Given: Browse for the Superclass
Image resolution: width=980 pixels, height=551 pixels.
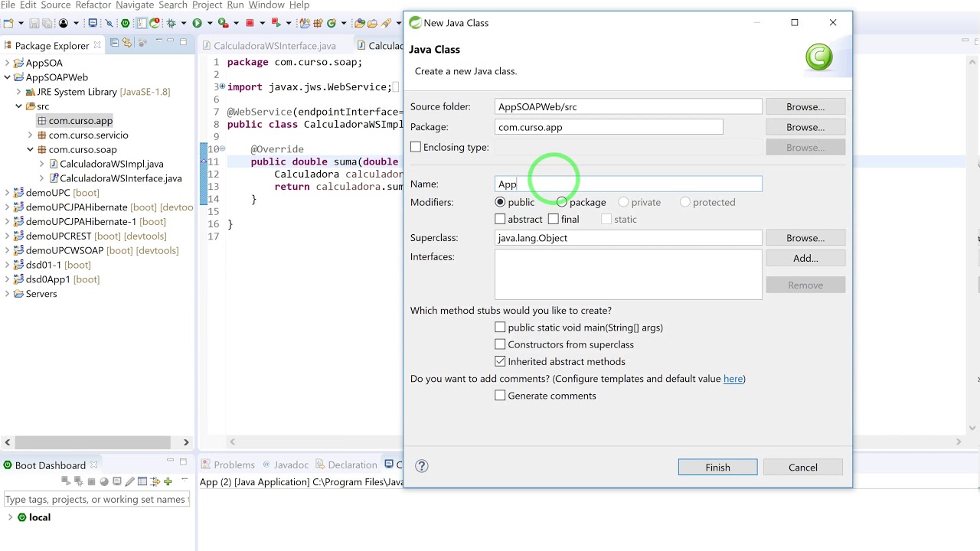Looking at the screenshot, I should 805,238.
